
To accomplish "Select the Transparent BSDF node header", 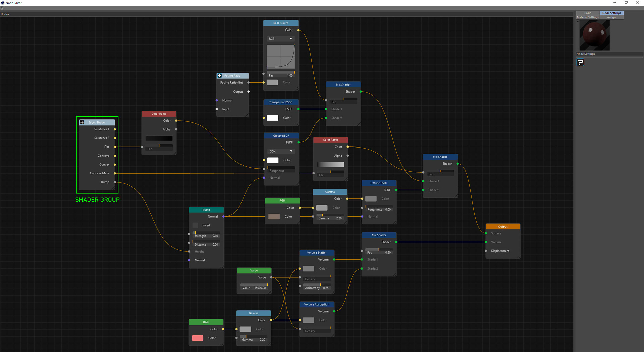I will pos(281,102).
